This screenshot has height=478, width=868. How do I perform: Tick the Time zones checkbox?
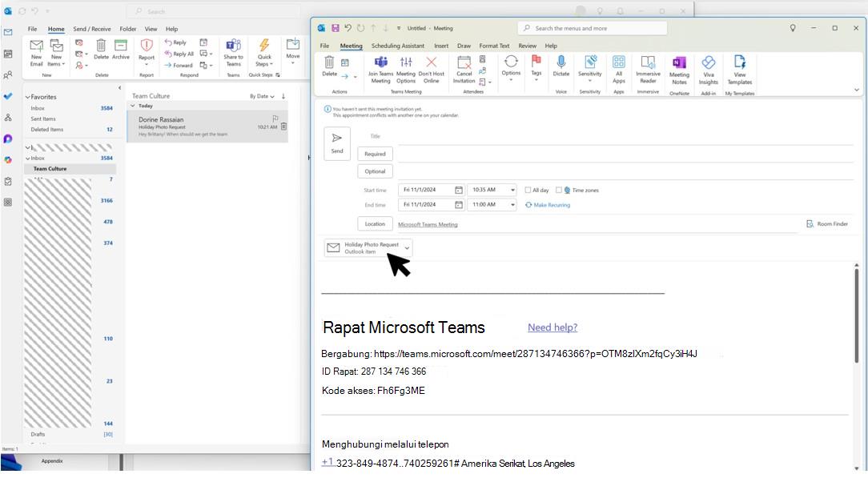point(559,190)
